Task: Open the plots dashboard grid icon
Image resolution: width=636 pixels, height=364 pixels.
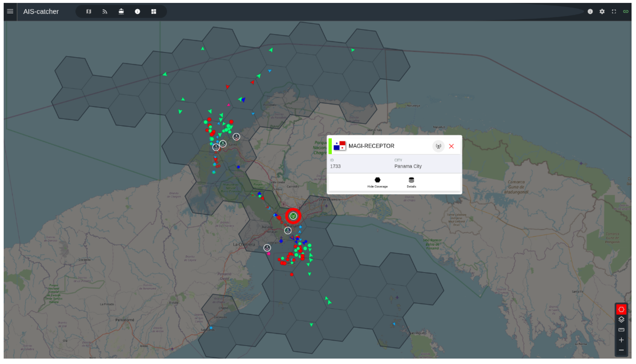Action: 154,11
